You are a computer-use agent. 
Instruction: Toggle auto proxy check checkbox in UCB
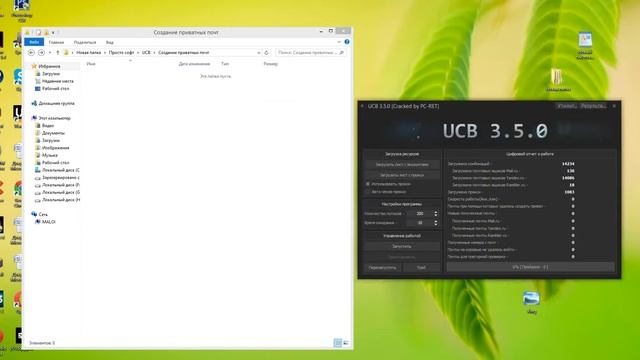click(x=368, y=191)
